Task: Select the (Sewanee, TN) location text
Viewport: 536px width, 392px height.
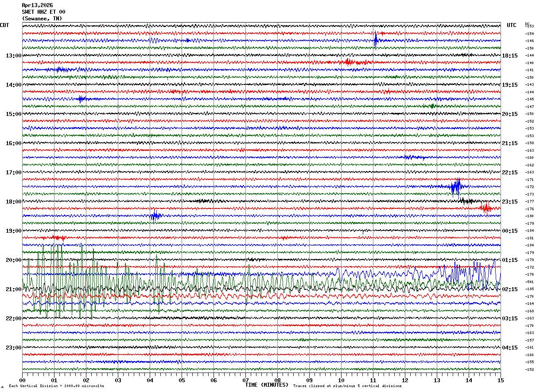Action: point(42,19)
